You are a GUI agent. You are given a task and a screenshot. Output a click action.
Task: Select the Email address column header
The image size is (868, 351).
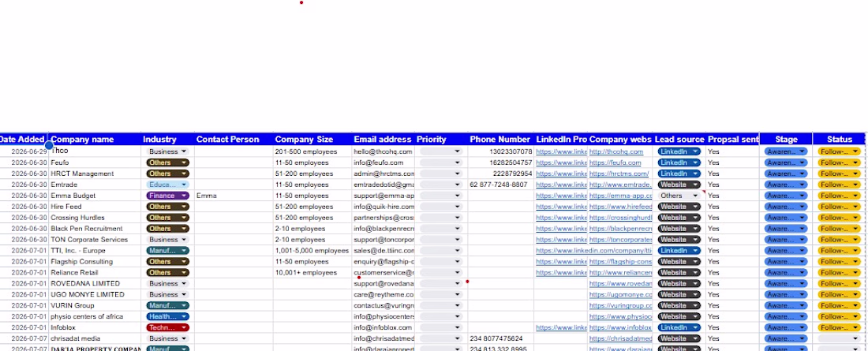(383, 140)
